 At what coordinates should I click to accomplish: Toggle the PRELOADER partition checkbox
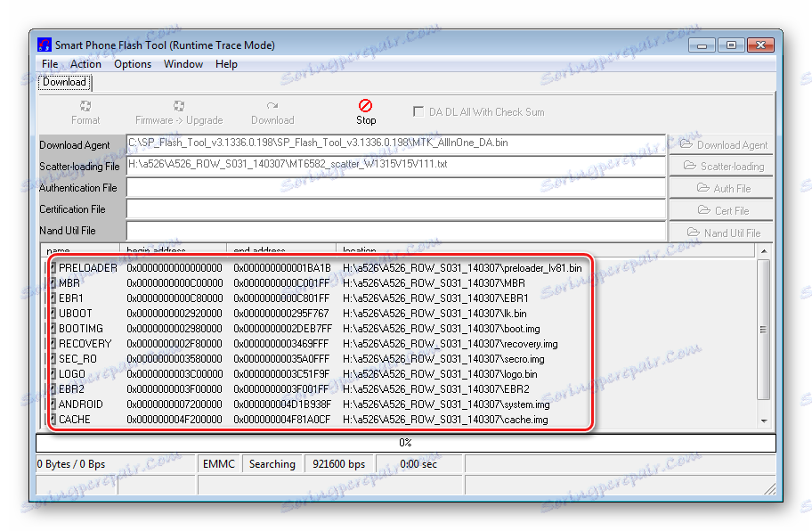pyautogui.click(x=53, y=268)
